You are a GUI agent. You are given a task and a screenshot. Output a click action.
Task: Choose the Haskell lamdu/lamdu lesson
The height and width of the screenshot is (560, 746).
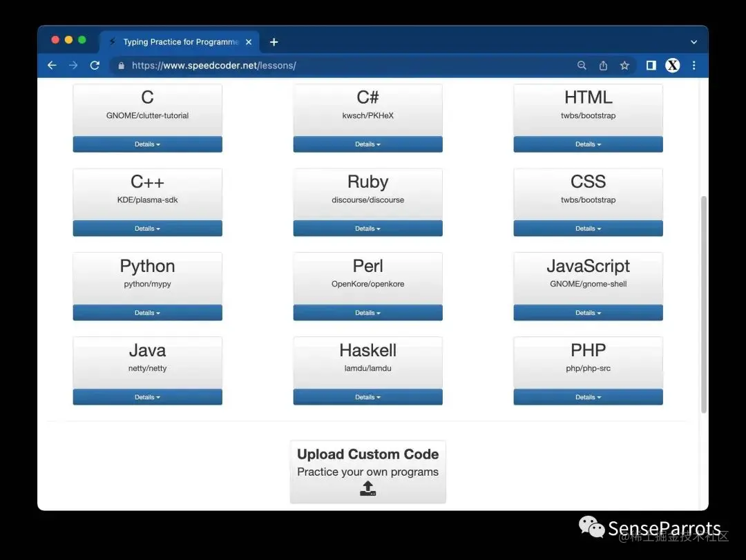pos(367,358)
